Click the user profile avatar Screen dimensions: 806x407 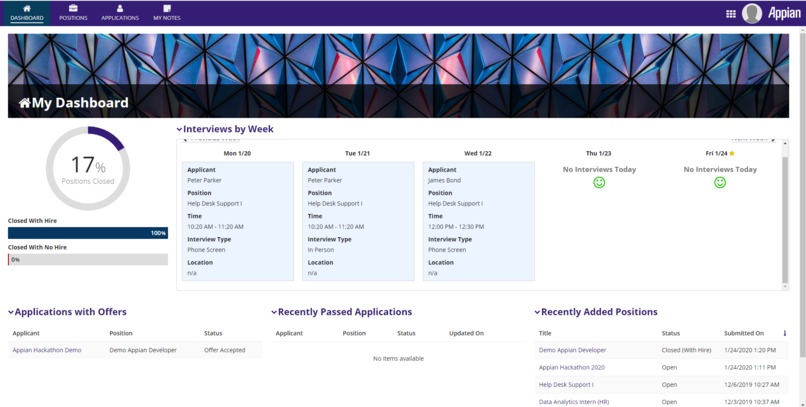point(752,13)
